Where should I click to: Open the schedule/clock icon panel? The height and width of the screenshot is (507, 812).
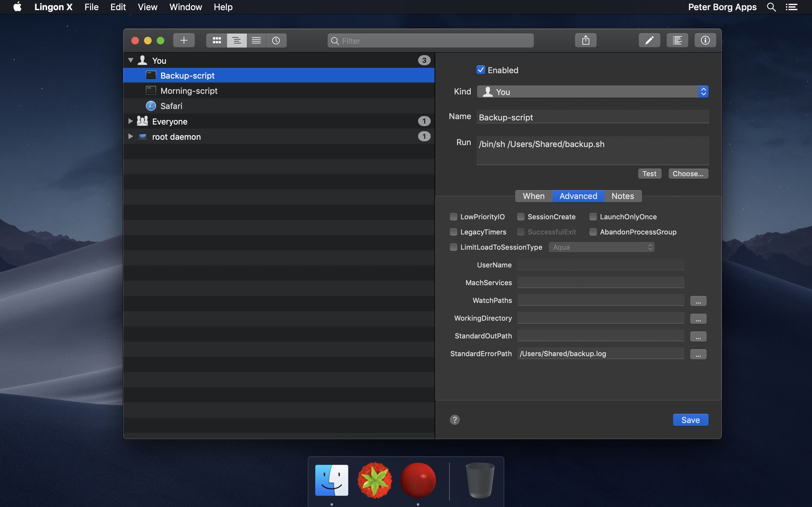tap(276, 40)
